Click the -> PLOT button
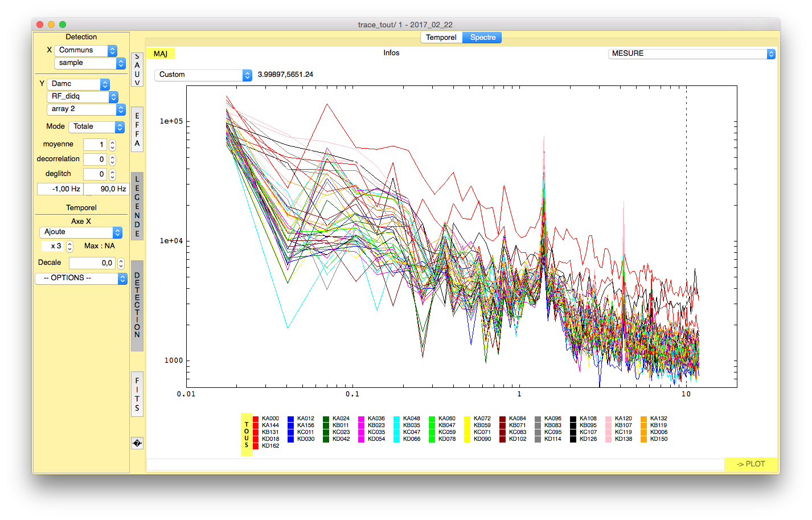Screen dimensions: 812x520 (750, 464)
